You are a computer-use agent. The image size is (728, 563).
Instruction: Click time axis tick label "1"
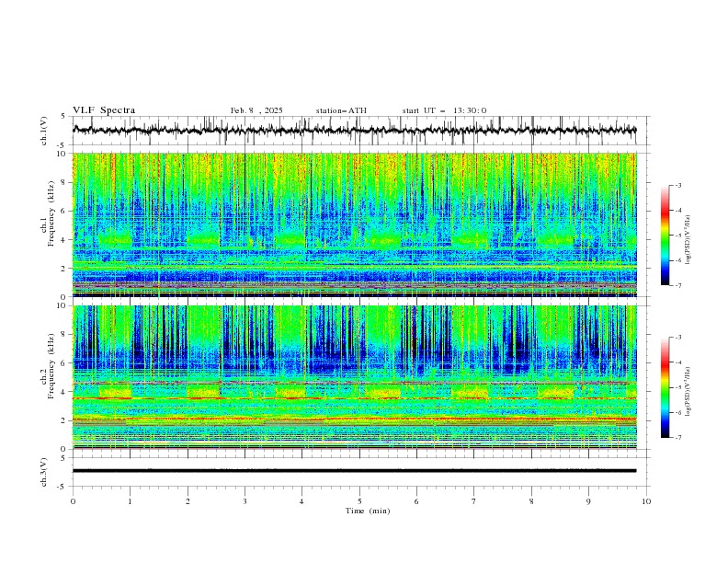[130, 501]
